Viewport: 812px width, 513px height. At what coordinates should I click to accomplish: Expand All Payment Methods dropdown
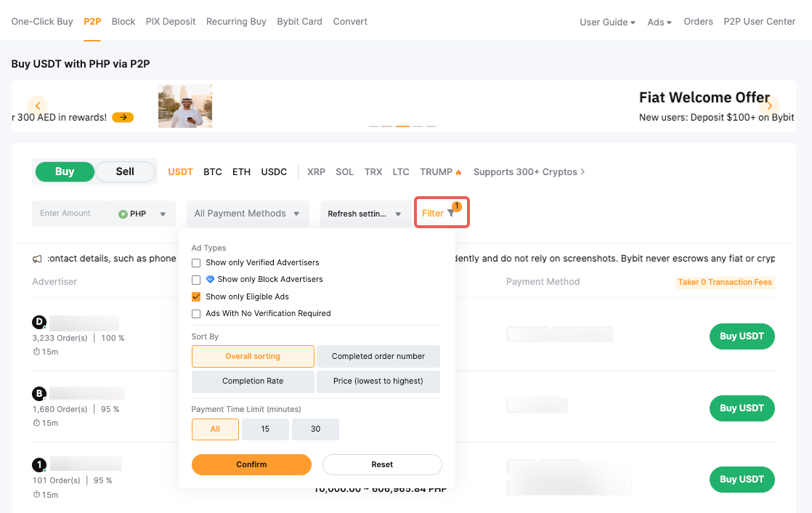click(248, 214)
